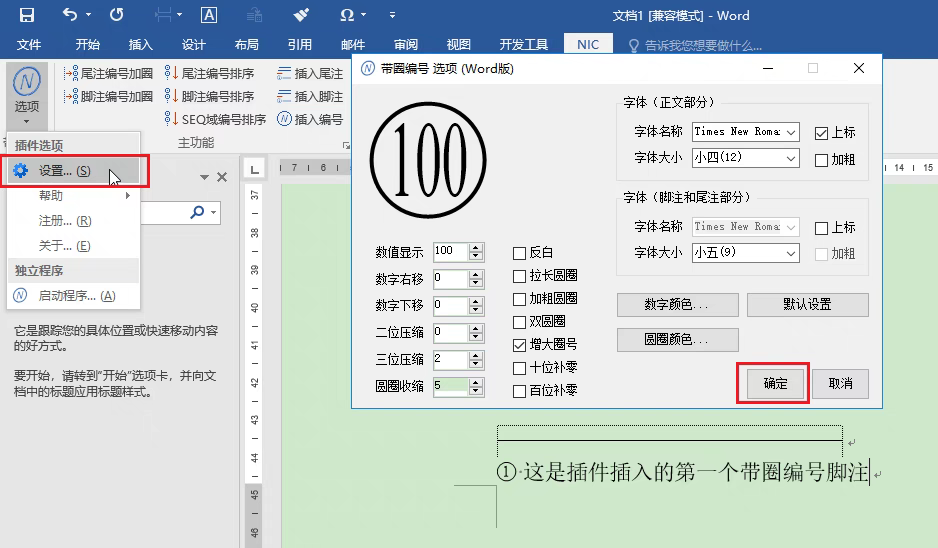The image size is (938, 548).
Task: Click the paintbrush icon in the quick access toolbar
Action: (301, 14)
